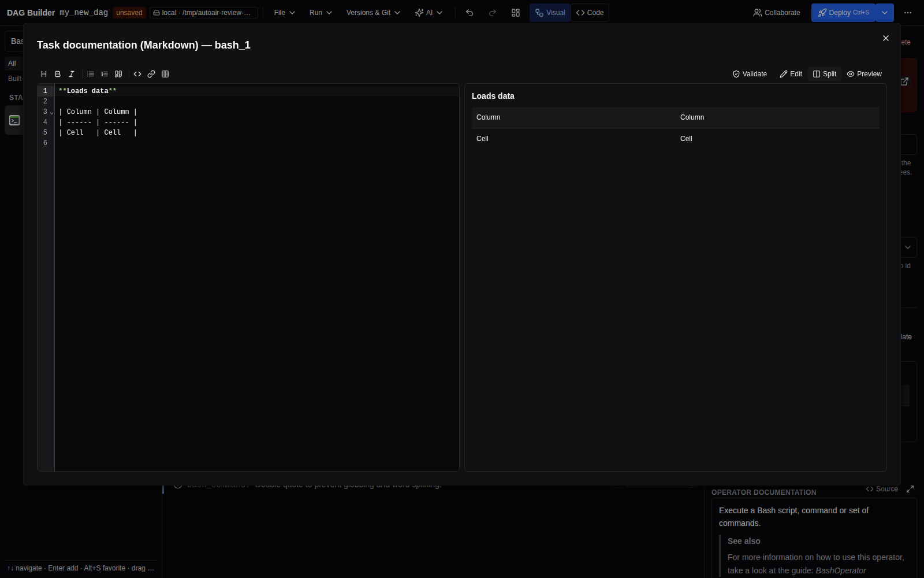The image size is (924, 578).
Task: Click the unsaved status badge
Action: pyautogui.click(x=129, y=13)
